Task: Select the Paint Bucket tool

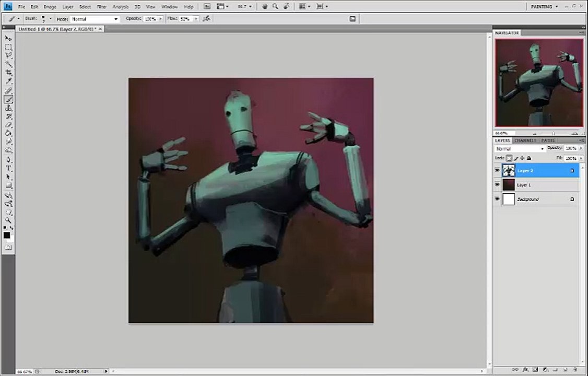Action: pos(8,134)
